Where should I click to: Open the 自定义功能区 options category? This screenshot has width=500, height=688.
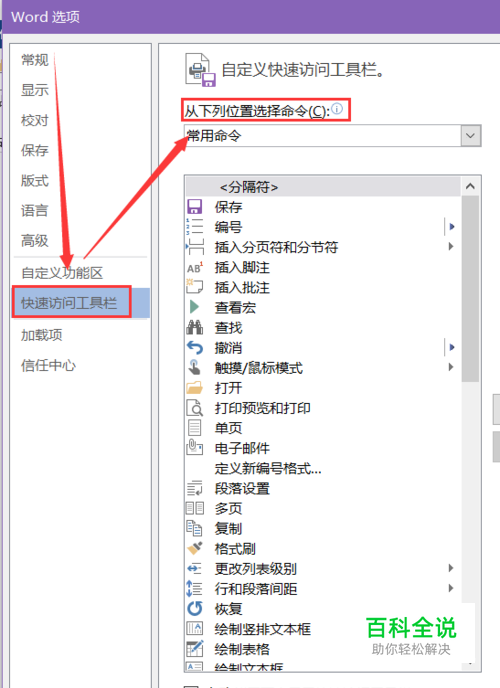tap(62, 273)
